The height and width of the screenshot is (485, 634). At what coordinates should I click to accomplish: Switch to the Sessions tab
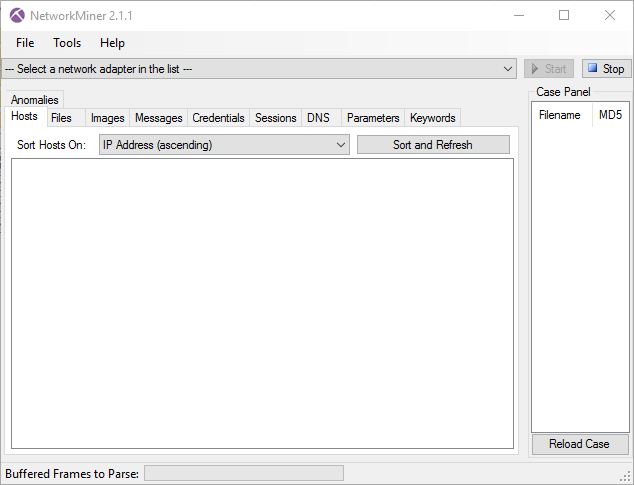pyautogui.click(x=275, y=118)
